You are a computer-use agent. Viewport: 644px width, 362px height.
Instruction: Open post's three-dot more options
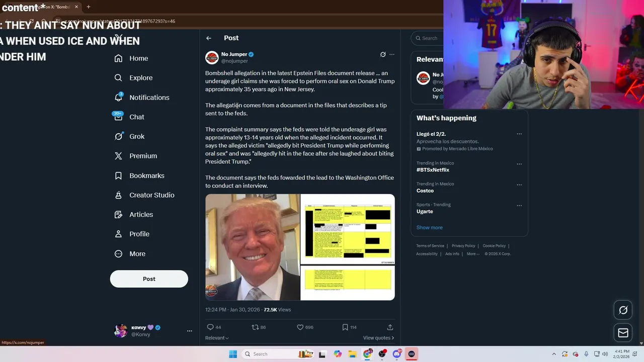[392, 54]
